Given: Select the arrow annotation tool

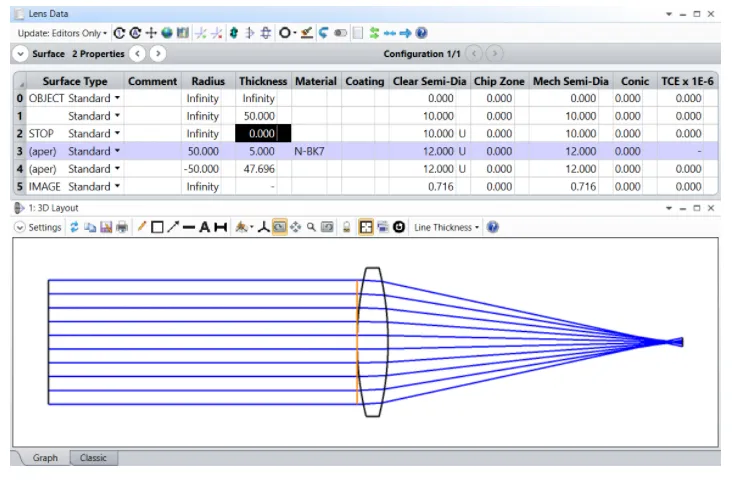Looking at the screenshot, I should [x=172, y=228].
